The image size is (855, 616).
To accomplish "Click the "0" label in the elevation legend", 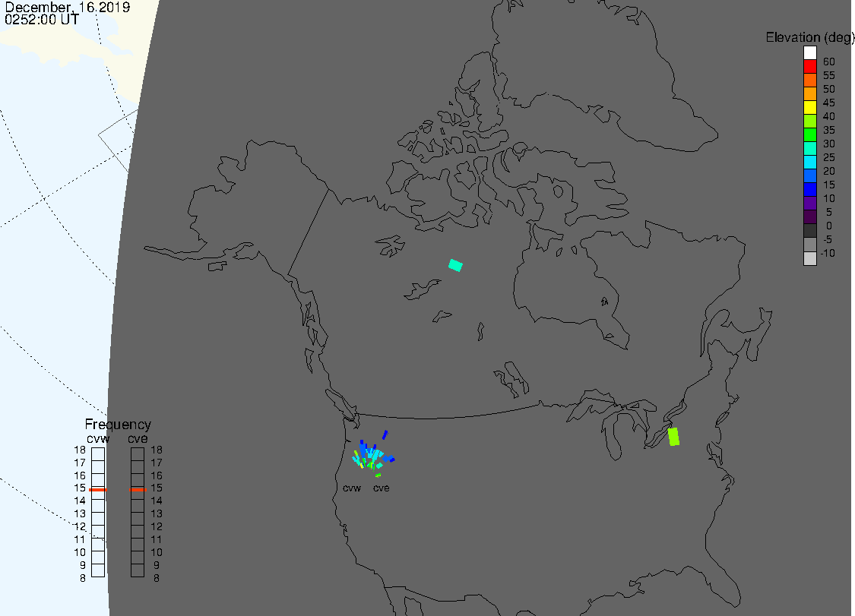I will pos(829,226).
